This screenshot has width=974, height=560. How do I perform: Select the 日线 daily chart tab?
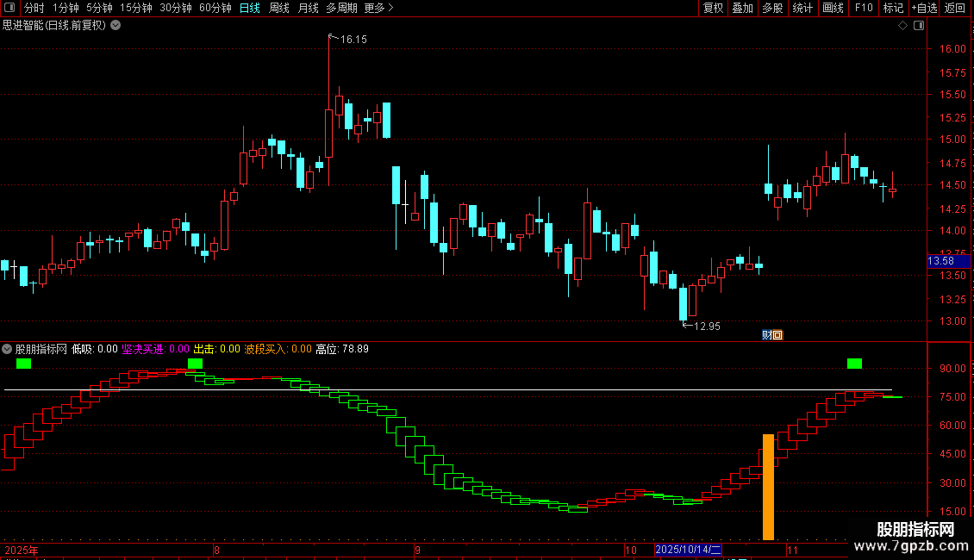[x=250, y=8]
